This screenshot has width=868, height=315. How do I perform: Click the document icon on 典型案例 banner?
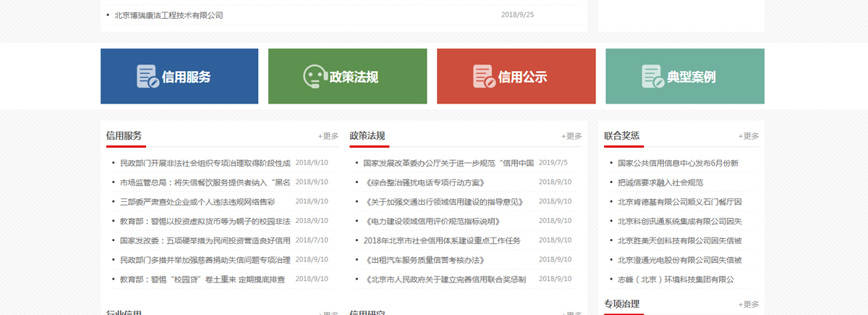(x=652, y=77)
